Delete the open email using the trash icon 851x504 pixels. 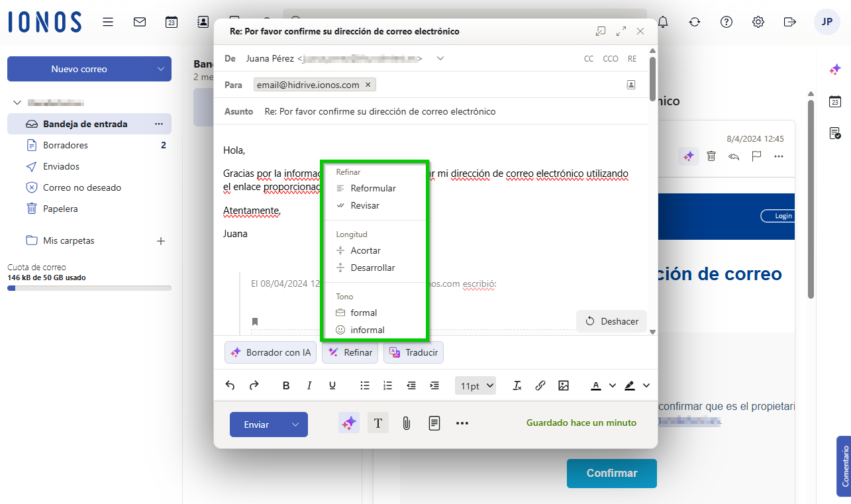(711, 156)
